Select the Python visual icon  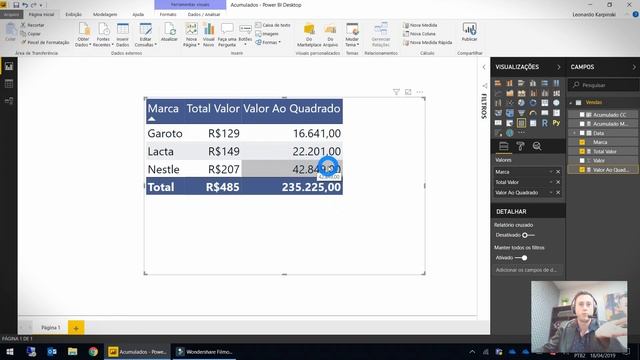click(x=556, y=123)
